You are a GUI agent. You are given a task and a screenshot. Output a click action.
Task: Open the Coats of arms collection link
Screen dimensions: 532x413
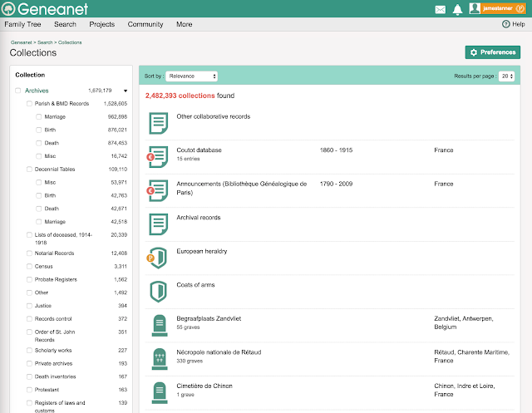[x=195, y=285]
